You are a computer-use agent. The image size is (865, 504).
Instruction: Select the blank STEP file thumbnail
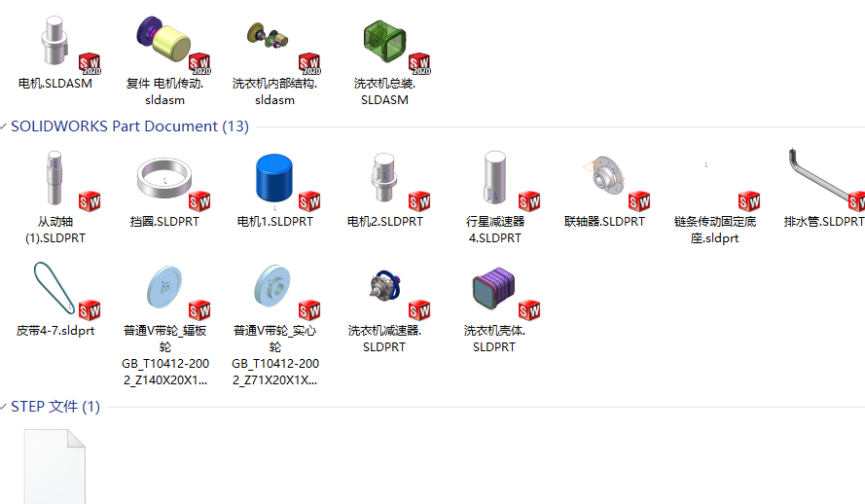[x=54, y=466]
